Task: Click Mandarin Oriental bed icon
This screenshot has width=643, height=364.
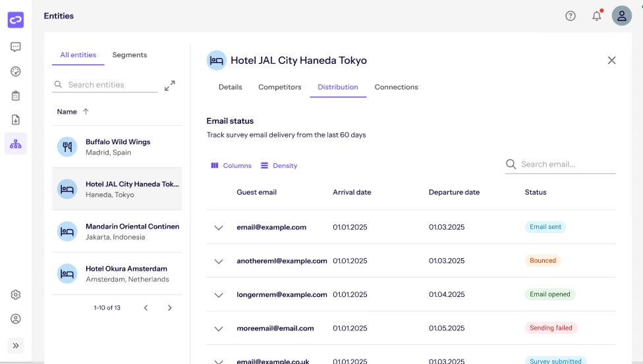Action: (67, 231)
